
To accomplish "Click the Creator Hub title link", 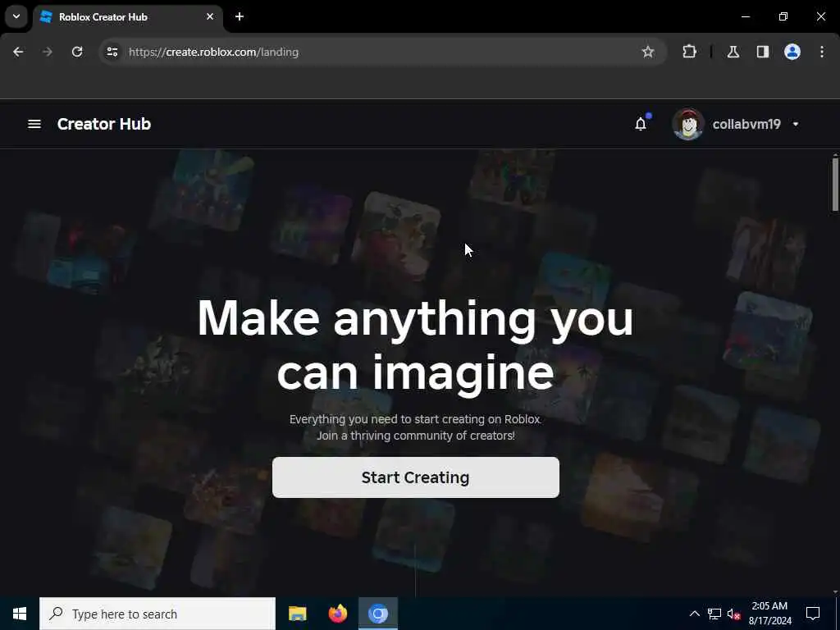I will click(x=104, y=124).
